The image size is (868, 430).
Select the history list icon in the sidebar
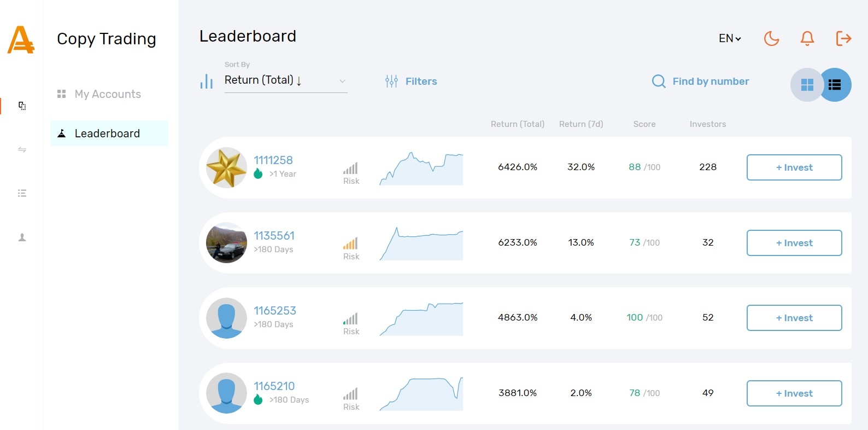[22, 193]
